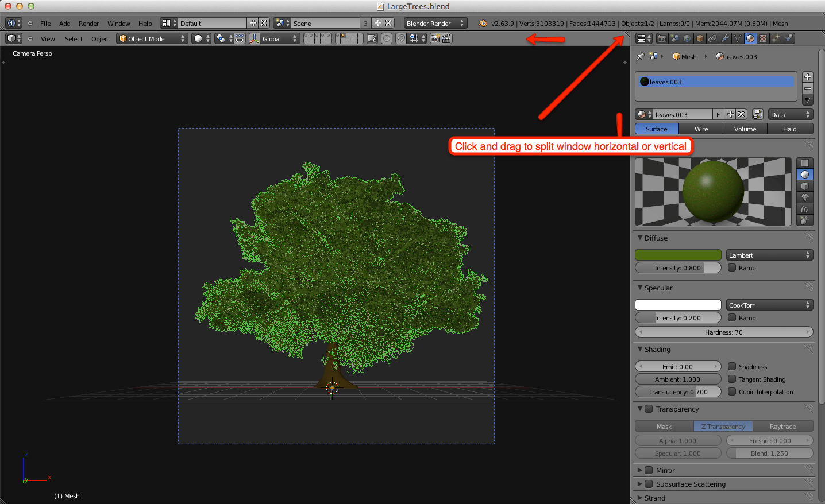Open the Texture properties checkerboard tab
The width and height of the screenshot is (825, 504).
[x=763, y=38]
